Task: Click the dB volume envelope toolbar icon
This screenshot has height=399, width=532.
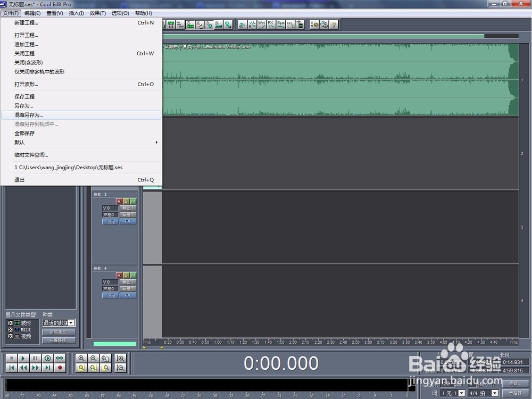Action: (242, 24)
